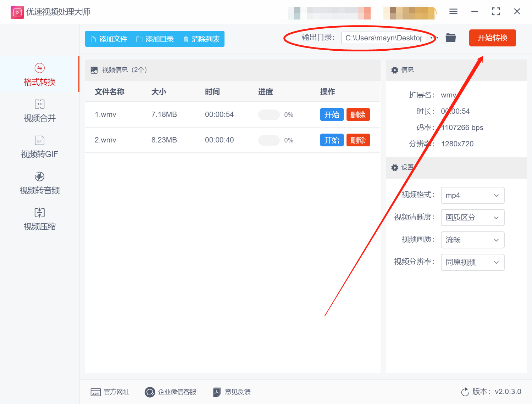Open the 视频压缩 tool
Image resolution: width=532 pixels, height=404 pixels.
pos(39,219)
